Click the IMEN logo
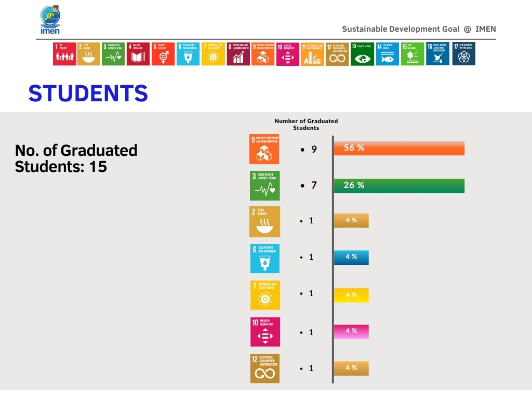This screenshot has height=399, width=532. (50, 20)
